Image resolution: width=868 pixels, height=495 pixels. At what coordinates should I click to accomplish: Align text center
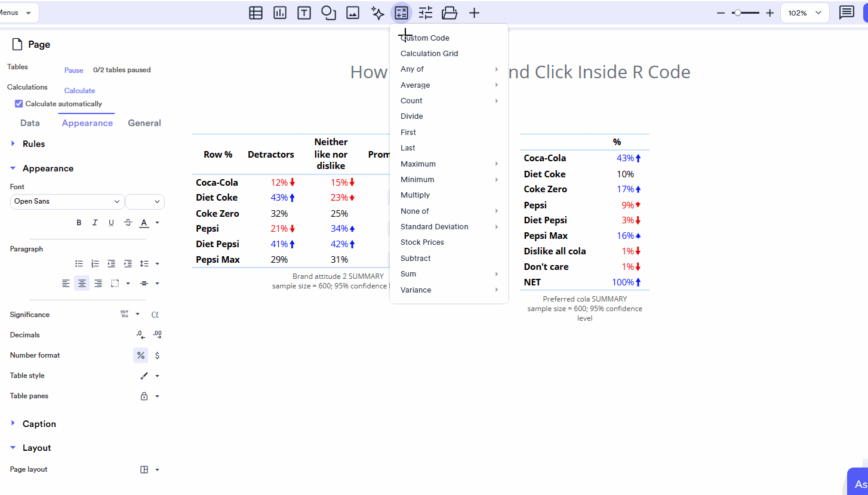[x=82, y=283]
